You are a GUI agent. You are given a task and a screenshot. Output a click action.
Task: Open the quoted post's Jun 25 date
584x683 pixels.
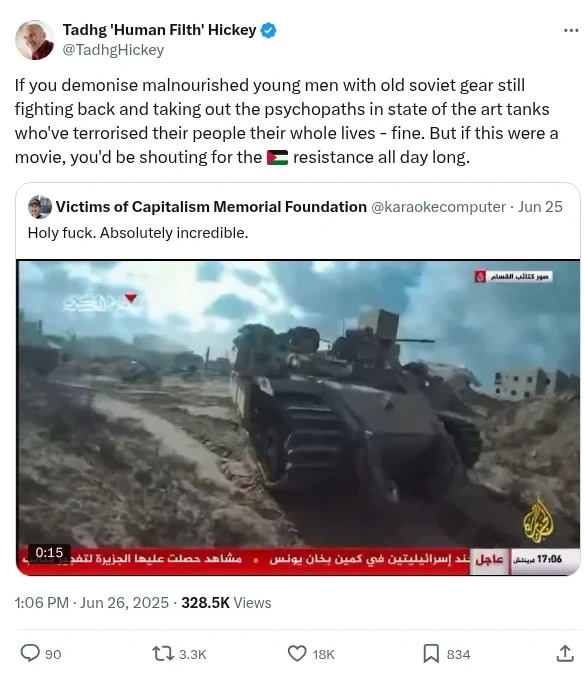[540, 207]
